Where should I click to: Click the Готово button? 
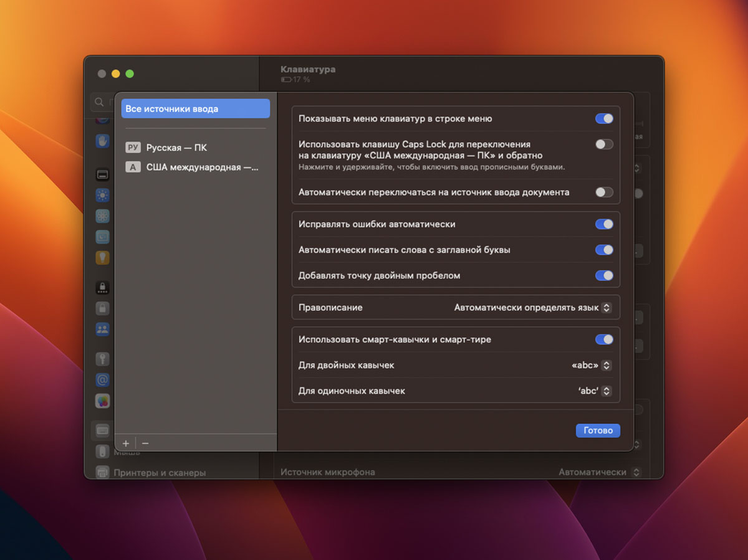click(597, 430)
